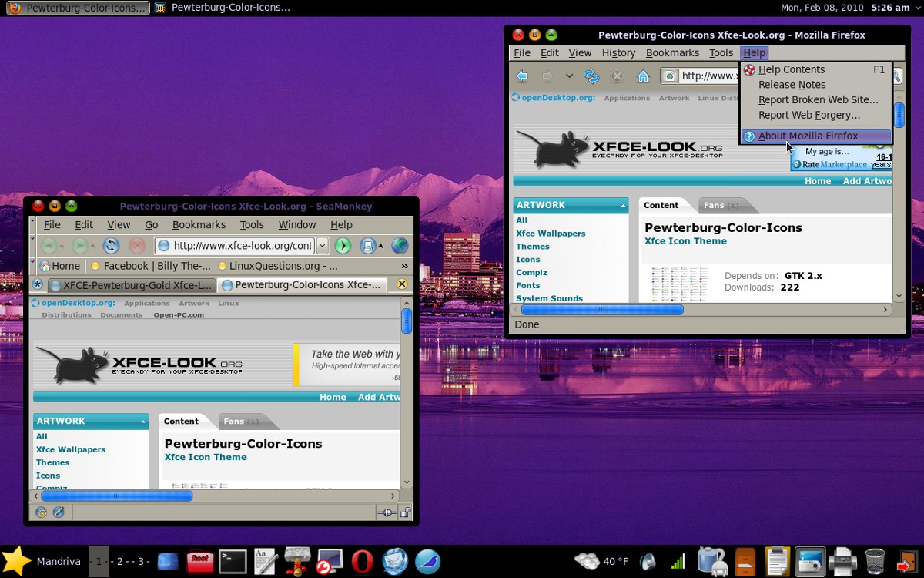Click Firefox horizontal scrollbar thumb
Image resolution: width=924 pixels, height=578 pixels.
tap(602, 310)
